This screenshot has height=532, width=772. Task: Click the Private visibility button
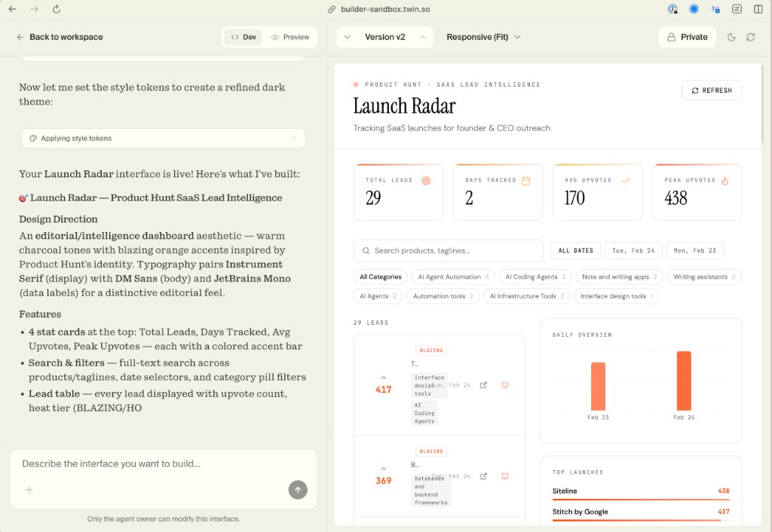click(688, 37)
